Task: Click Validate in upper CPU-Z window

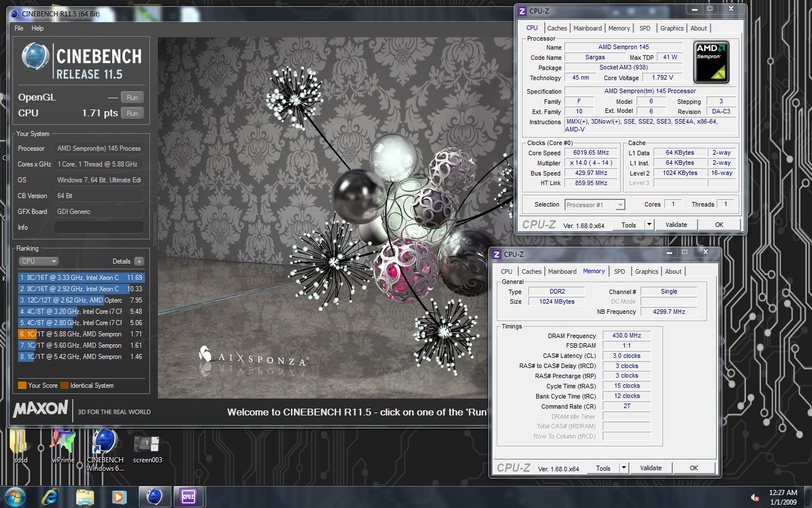Action: pos(676,225)
